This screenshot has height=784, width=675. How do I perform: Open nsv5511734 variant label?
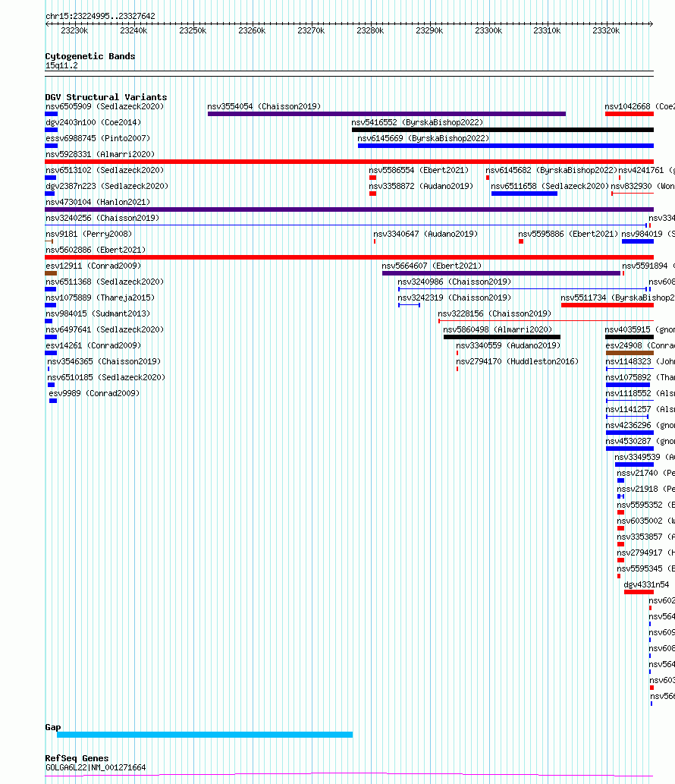[617, 298]
